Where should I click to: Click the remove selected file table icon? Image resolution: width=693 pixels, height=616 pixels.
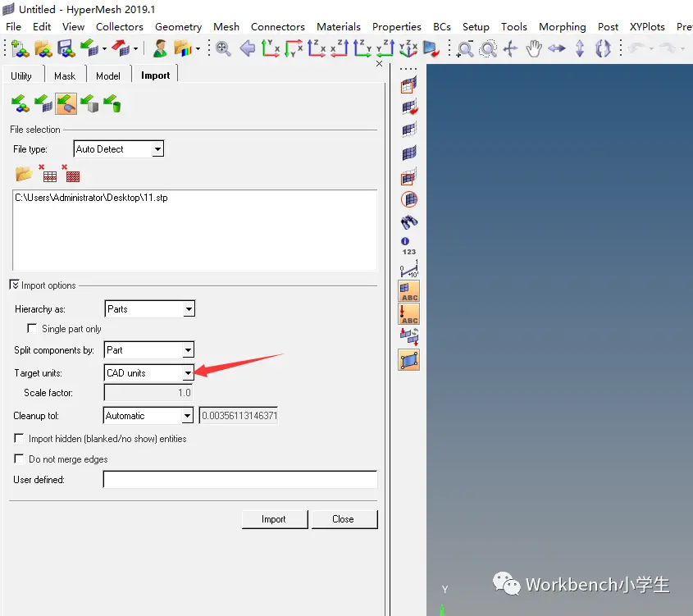[48, 173]
